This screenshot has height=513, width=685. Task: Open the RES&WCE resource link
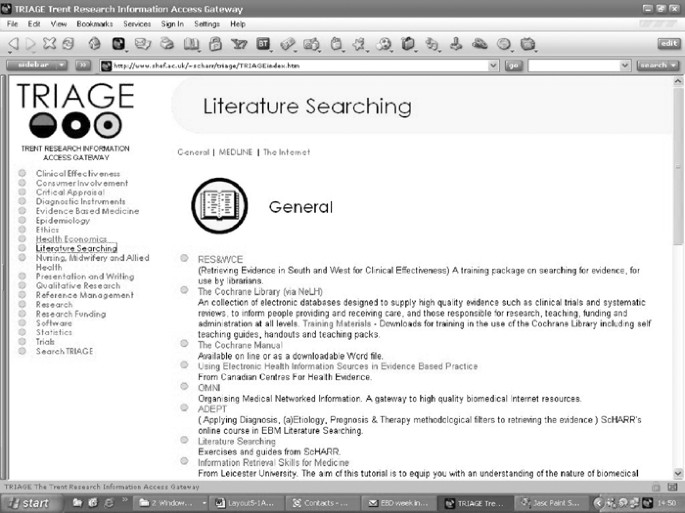(x=220, y=259)
